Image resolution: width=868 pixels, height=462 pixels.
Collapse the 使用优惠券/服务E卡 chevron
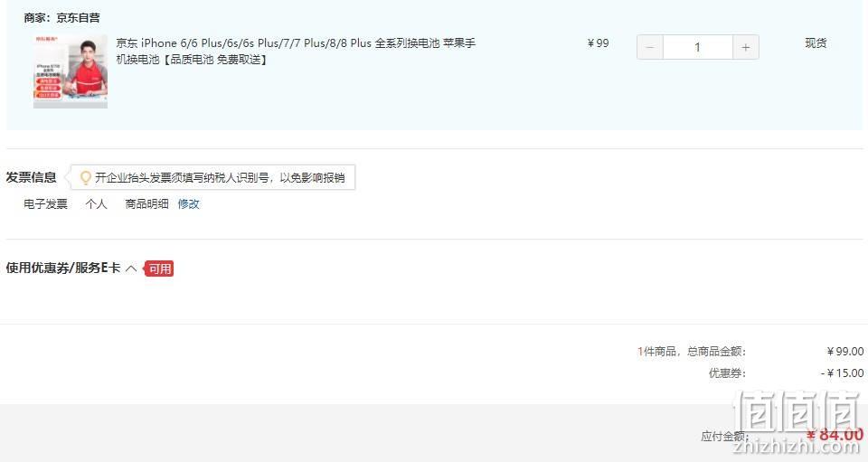[131, 269]
